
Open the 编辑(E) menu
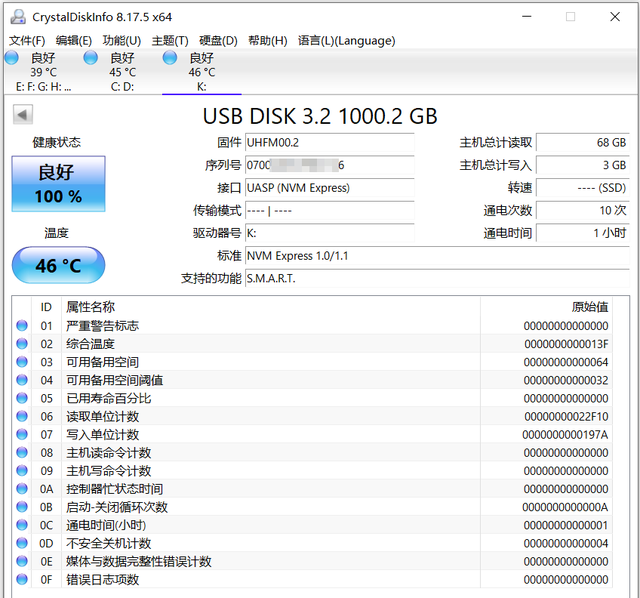pyautogui.click(x=74, y=41)
